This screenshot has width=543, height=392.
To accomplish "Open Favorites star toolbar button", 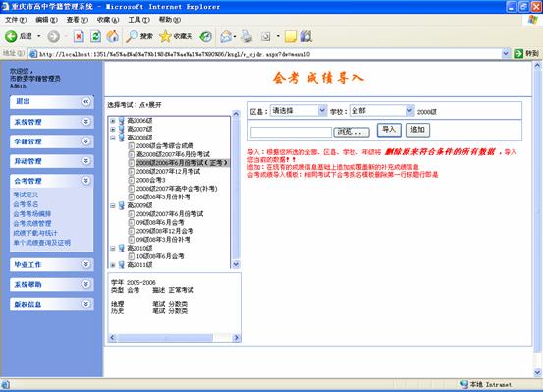I will coord(176,36).
